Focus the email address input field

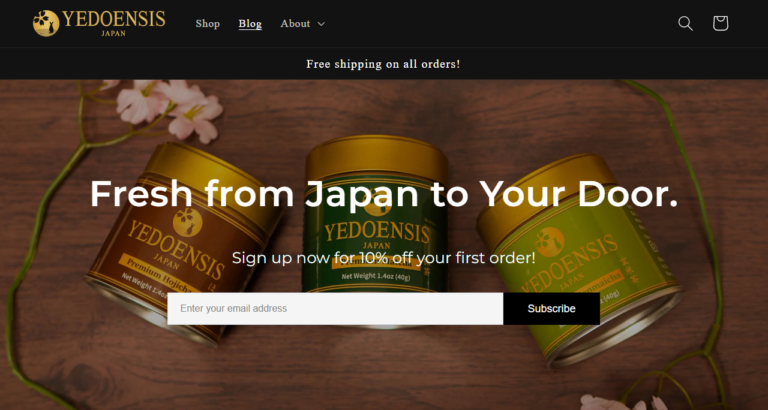click(x=335, y=309)
